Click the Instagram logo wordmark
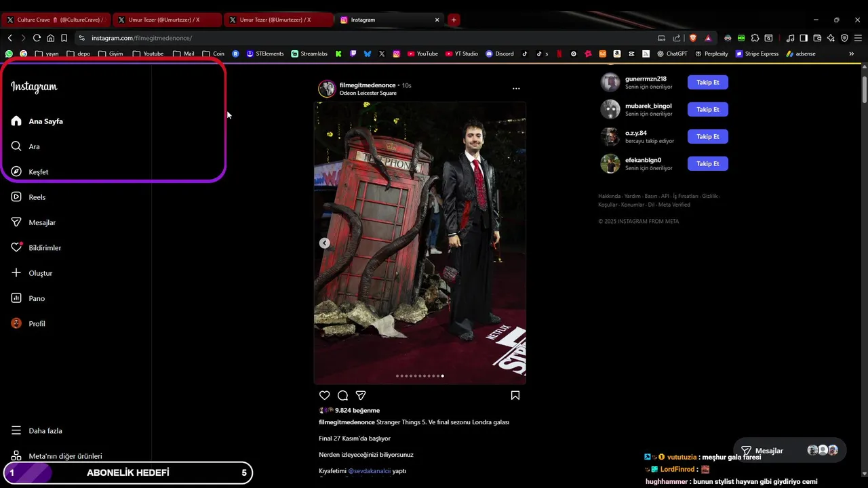The image size is (868, 488). [34, 87]
